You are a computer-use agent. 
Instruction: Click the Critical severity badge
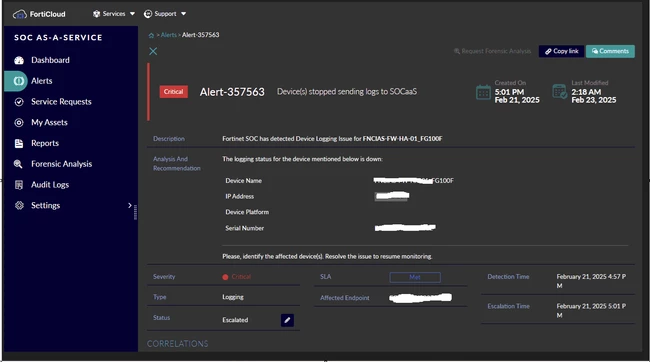click(174, 92)
